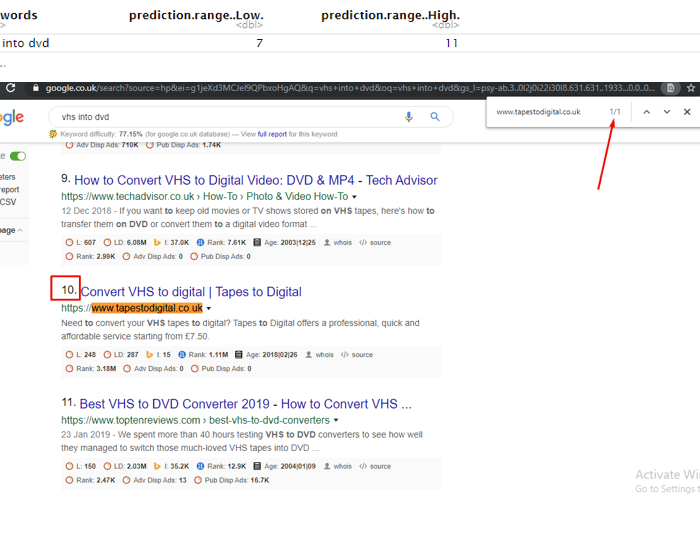Click source link for tapestodigital result
This screenshot has height=547, width=700.
(x=357, y=355)
